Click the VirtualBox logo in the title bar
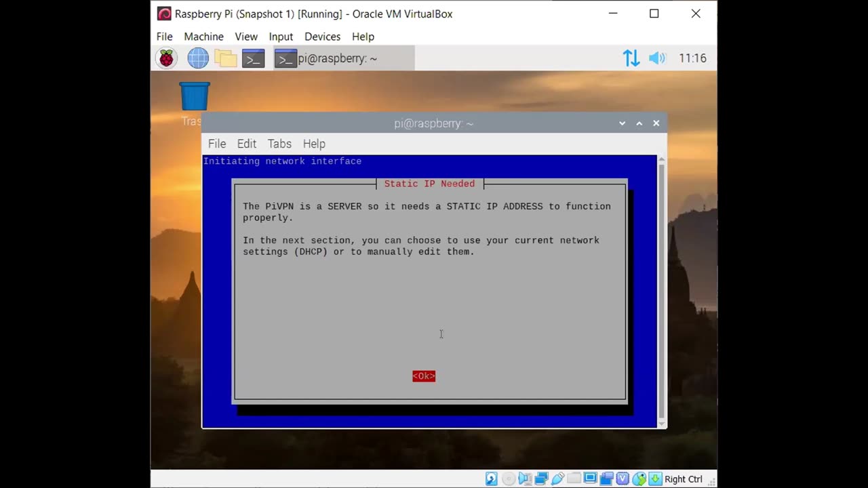 coord(164,14)
